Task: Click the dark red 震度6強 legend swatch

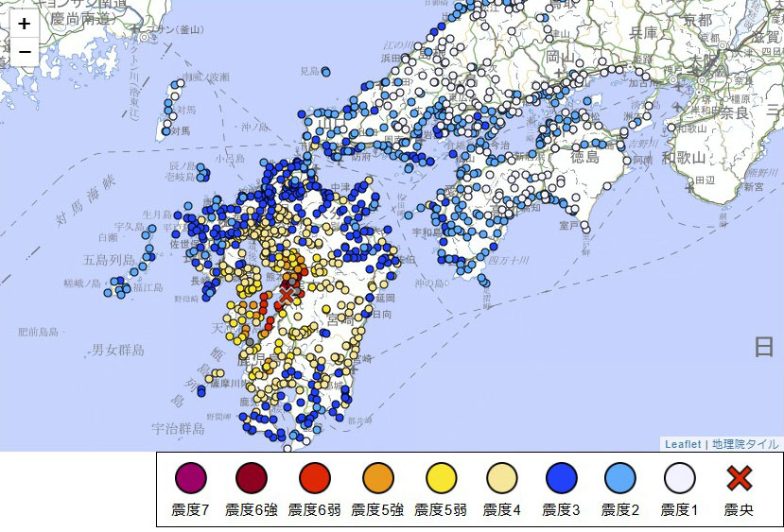Action: 252,478
